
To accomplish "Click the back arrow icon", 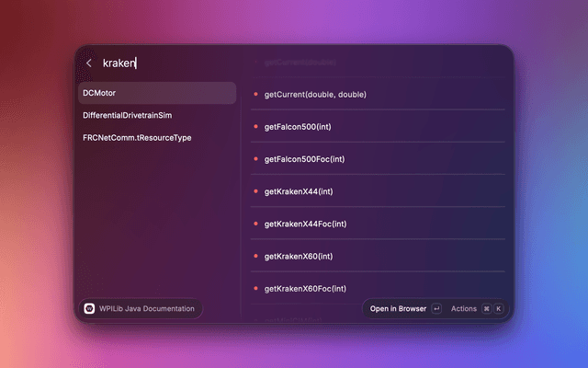I will pyautogui.click(x=89, y=63).
